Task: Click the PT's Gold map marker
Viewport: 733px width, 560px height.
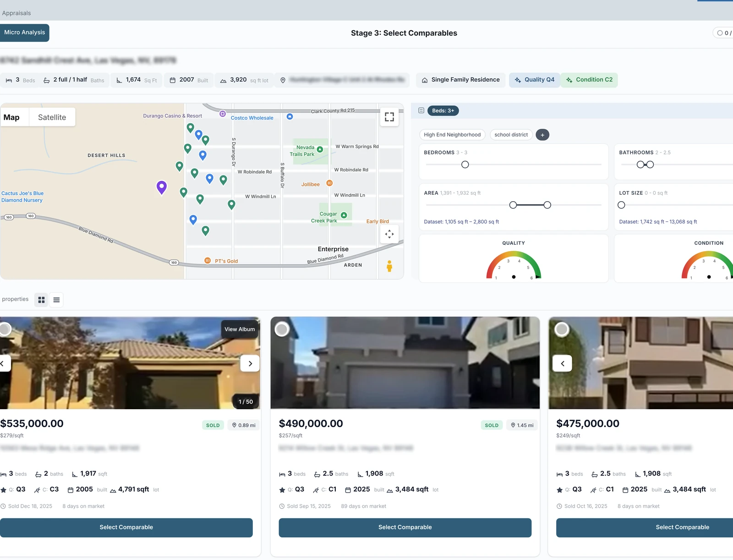Action: 208,260
